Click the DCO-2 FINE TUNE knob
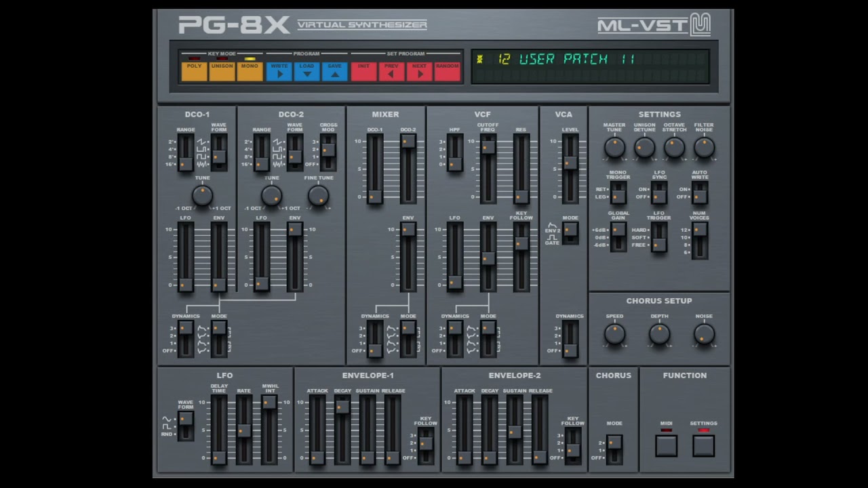Viewport: 868px width, 488px height. tap(318, 196)
